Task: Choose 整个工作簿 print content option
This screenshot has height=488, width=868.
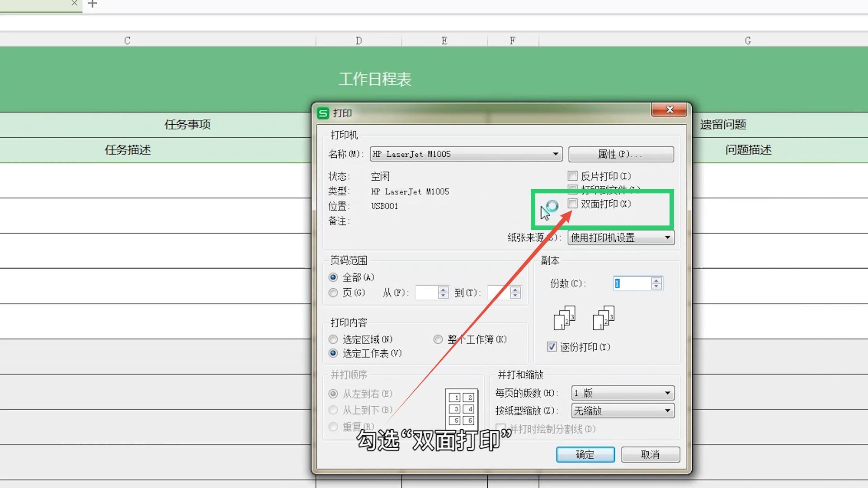Action: pyautogui.click(x=438, y=339)
